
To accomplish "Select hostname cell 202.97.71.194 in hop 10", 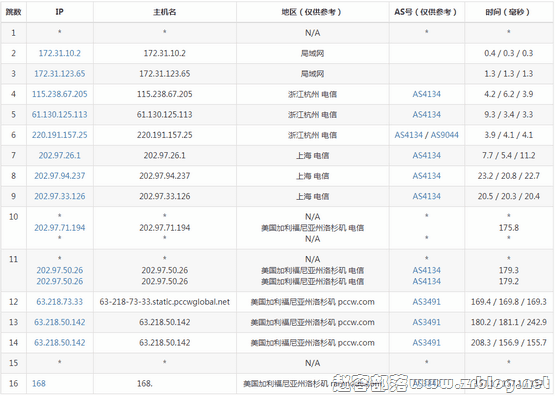I will (165, 228).
